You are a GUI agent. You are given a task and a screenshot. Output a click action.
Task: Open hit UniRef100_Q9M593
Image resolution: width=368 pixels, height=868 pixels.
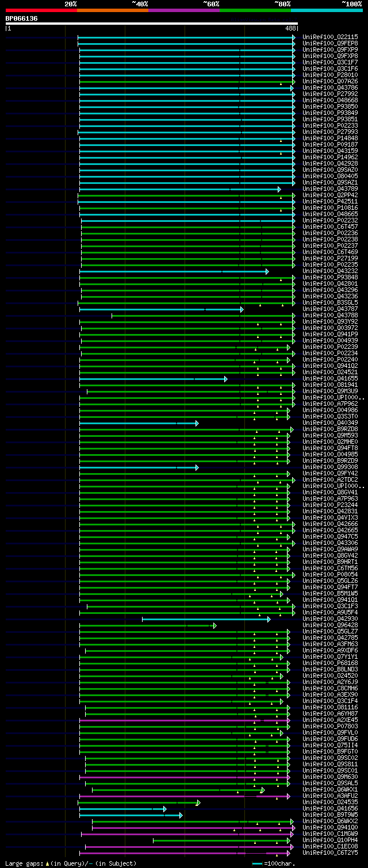pyautogui.click(x=330, y=436)
